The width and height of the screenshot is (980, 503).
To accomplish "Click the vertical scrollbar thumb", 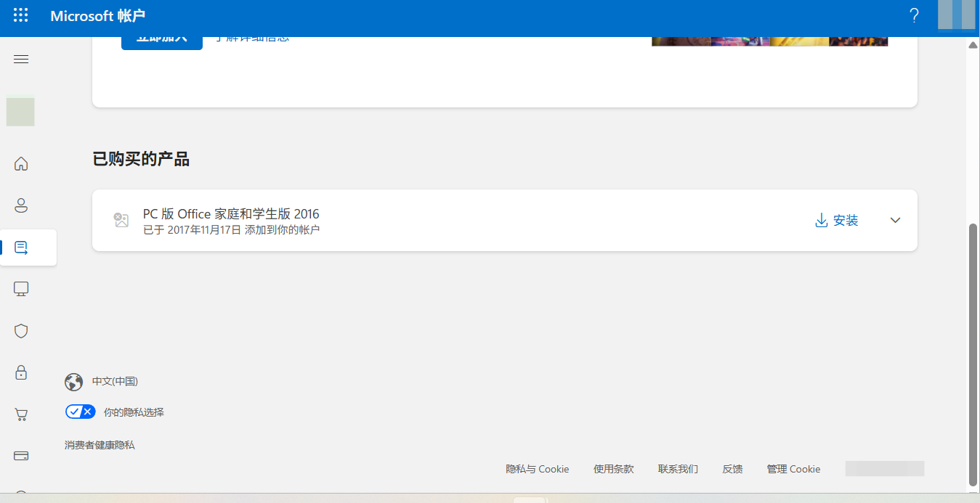I will (x=973, y=354).
